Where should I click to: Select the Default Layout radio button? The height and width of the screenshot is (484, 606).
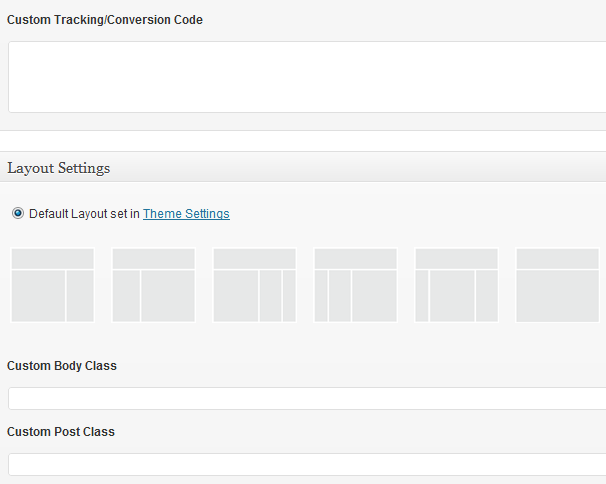(x=18, y=213)
